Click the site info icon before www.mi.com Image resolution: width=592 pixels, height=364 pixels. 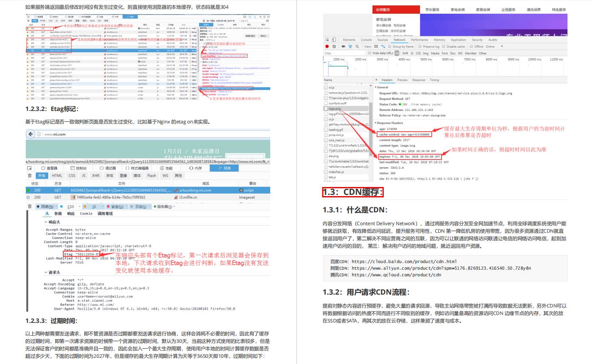pos(39,134)
